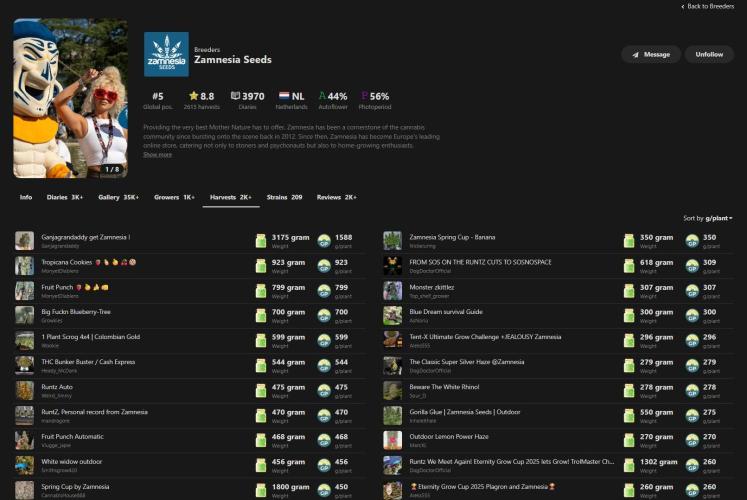Open Gorilla Glue Zamnesia Seeds Outdoor entry
This screenshot has height=500, width=747.
click(x=464, y=411)
